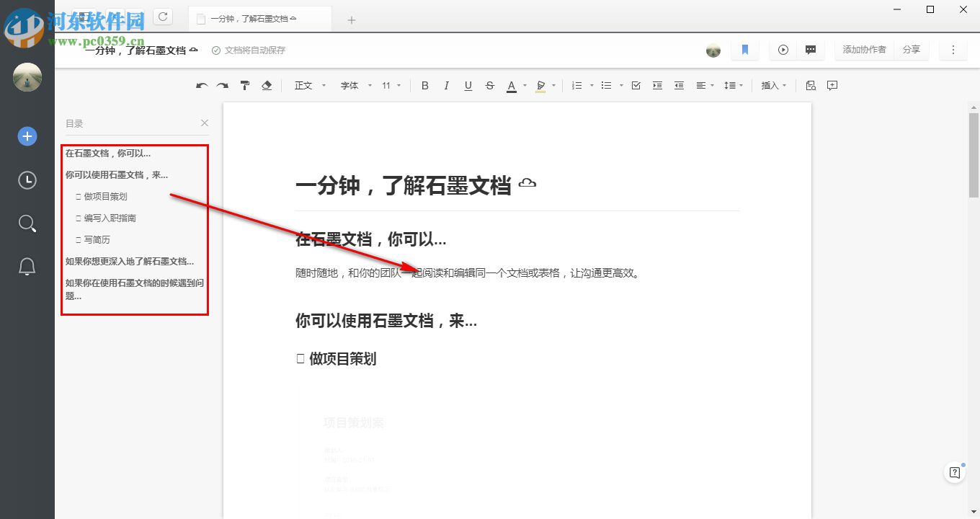Start presentation mode with the play icon
The height and width of the screenshot is (519, 980).
783,50
